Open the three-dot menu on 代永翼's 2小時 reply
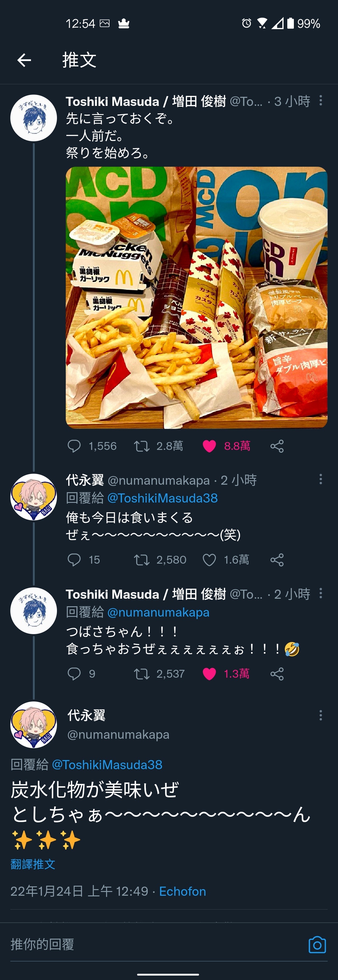The height and width of the screenshot is (980, 338). tap(320, 479)
